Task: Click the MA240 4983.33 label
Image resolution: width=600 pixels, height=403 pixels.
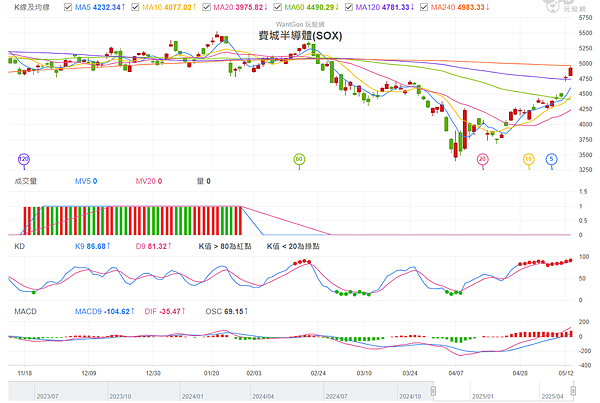Action: pos(460,7)
